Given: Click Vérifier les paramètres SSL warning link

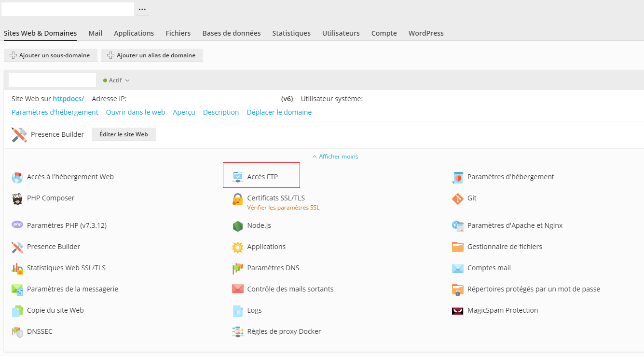Looking at the screenshot, I should tap(284, 208).
